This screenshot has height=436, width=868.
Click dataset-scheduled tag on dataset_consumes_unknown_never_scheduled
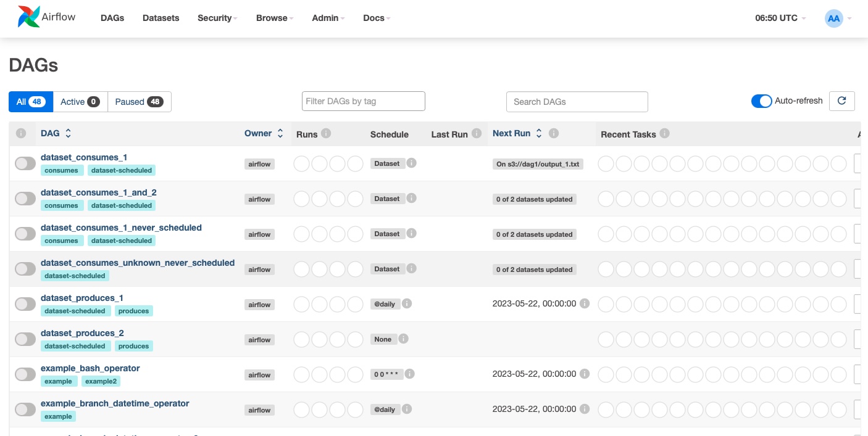(75, 276)
